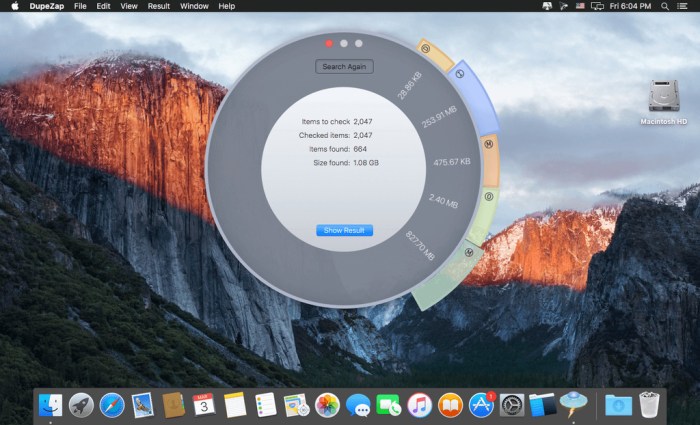
Task: Open the DupeZap application menu
Action: [46, 6]
